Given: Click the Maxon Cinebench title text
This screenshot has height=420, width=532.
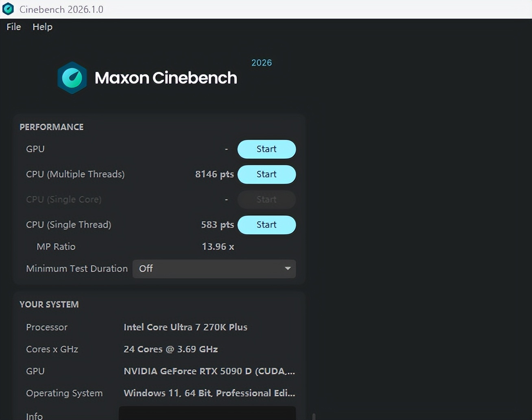Looking at the screenshot, I should [x=166, y=78].
